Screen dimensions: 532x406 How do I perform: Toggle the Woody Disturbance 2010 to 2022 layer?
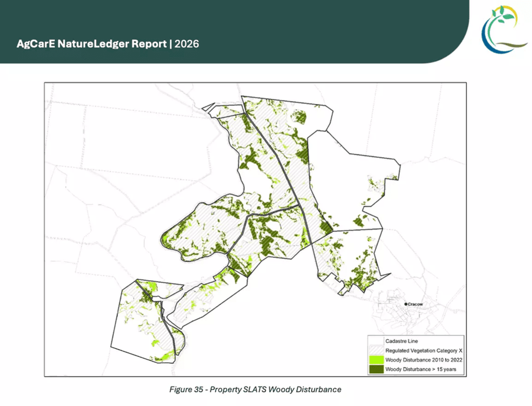click(423, 360)
